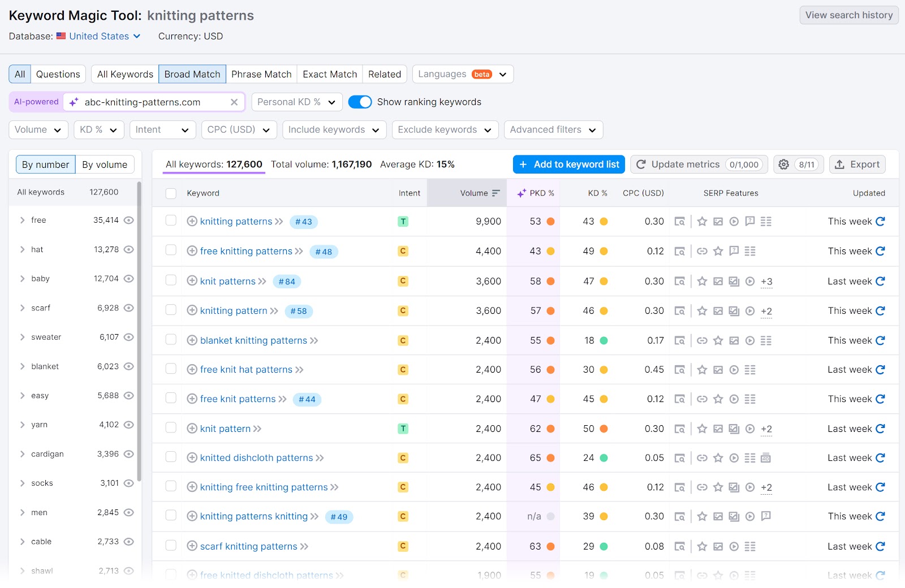905x588 pixels.
Task: Open the free knitting patterns keyword link
Action: click(x=245, y=250)
